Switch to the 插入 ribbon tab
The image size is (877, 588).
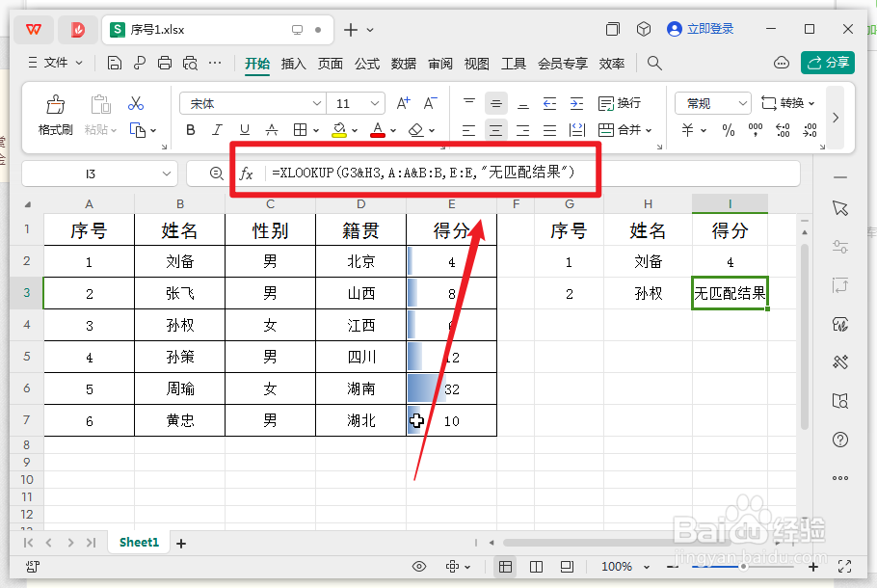294,64
